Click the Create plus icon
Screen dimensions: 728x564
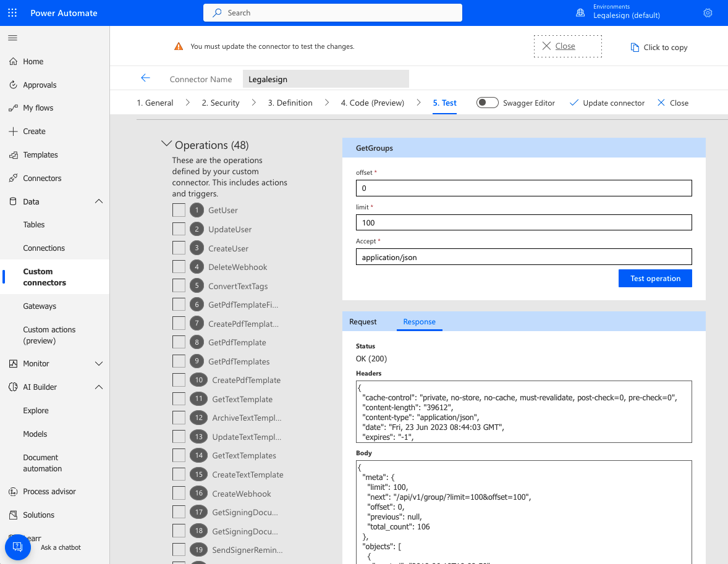click(13, 132)
